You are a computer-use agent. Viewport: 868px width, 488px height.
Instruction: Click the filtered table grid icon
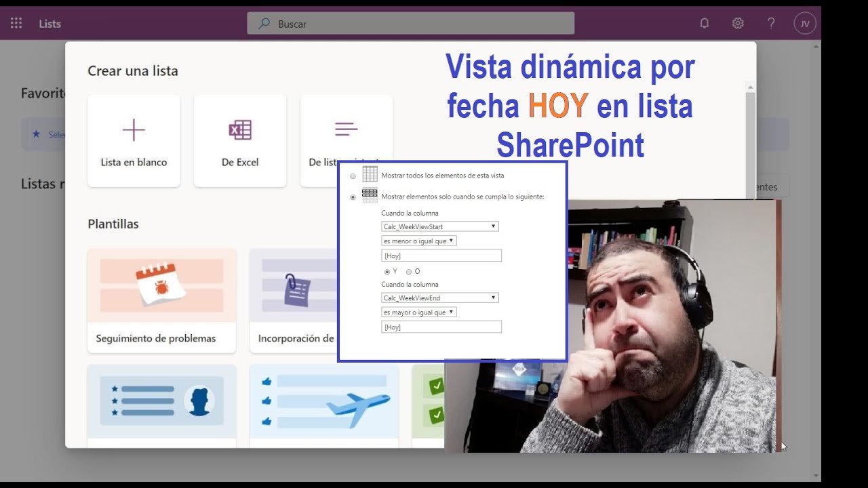click(370, 195)
